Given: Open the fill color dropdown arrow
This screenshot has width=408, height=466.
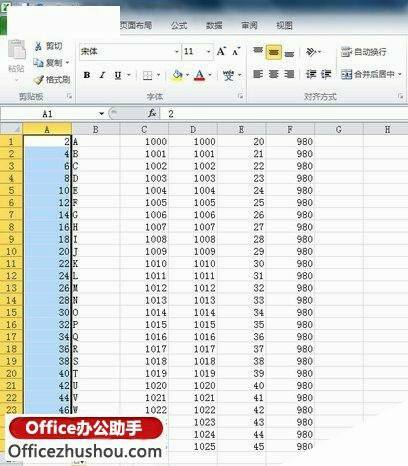Looking at the screenshot, I should point(187,75).
